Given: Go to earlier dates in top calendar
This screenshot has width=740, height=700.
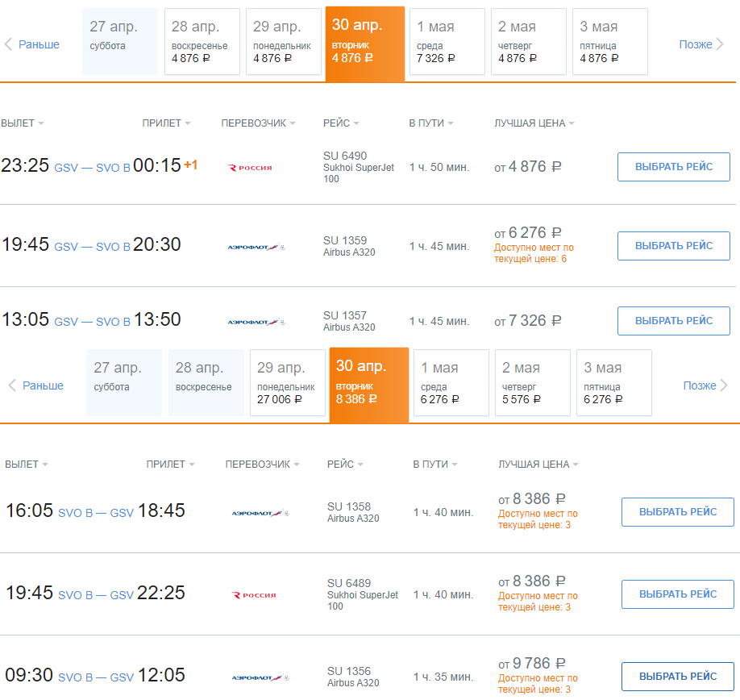Looking at the screenshot, I should 33,44.
